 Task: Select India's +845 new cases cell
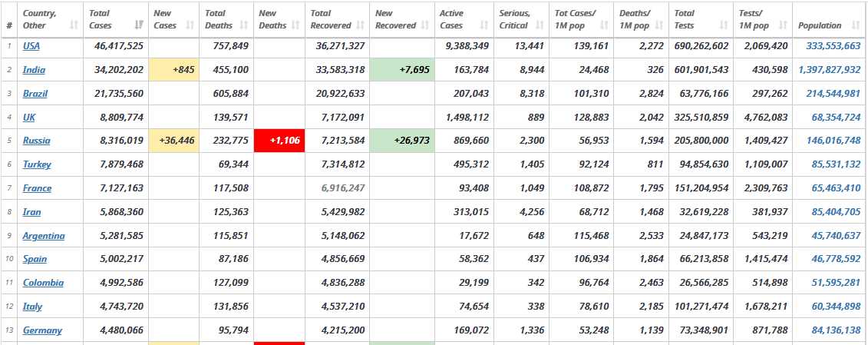[173, 70]
